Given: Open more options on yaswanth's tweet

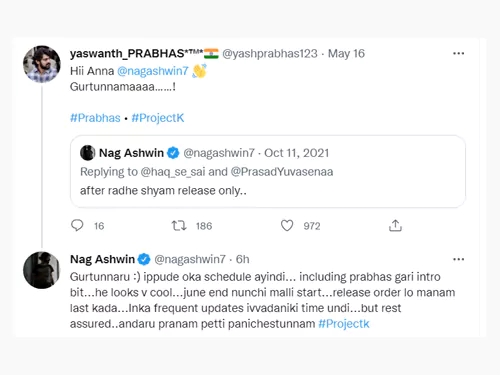Looking at the screenshot, I should pos(459,53).
